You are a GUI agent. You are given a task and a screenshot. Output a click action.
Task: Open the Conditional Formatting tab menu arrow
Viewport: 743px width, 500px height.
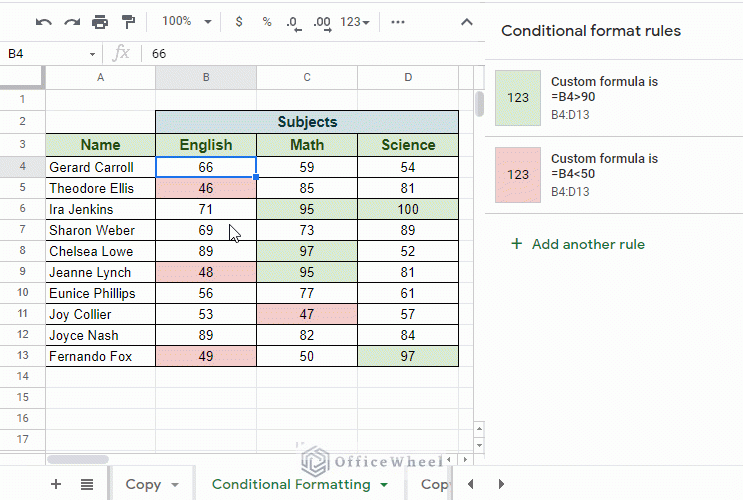384,485
